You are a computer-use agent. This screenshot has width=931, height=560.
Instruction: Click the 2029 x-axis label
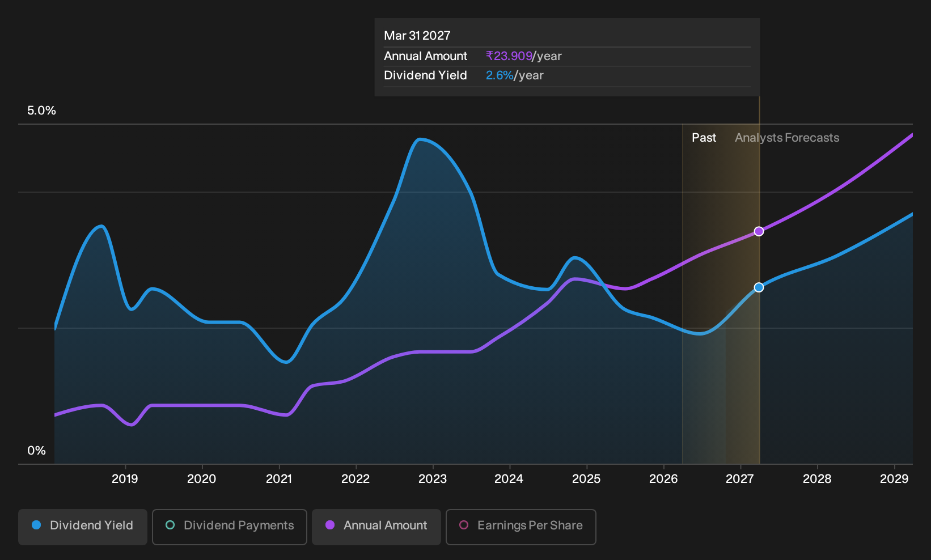coord(894,479)
